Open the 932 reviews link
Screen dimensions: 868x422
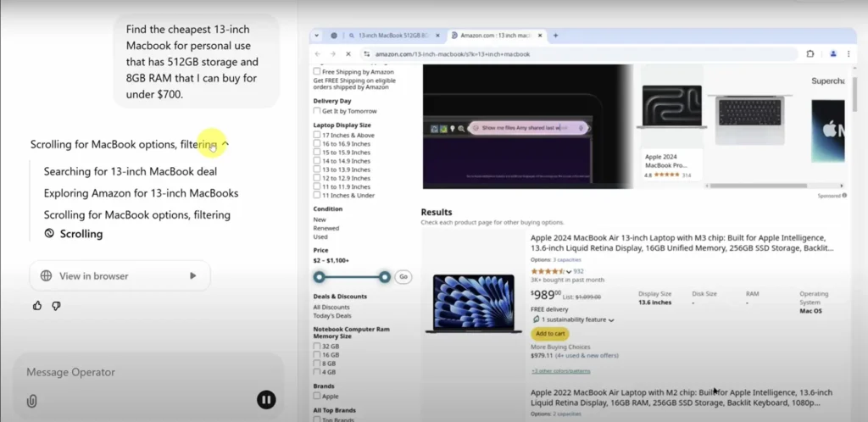(578, 271)
